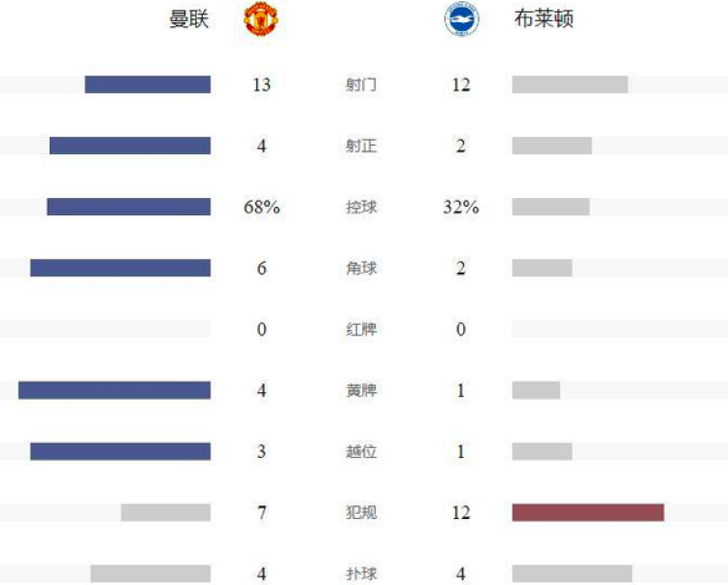Click the 红牌 red cards label

[x=361, y=330]
